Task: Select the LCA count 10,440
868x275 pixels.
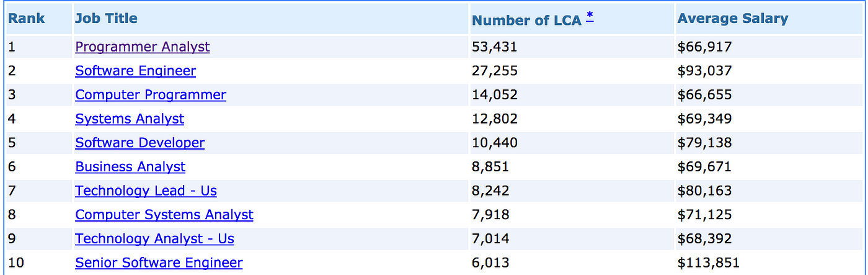Action: coord(495,143)
